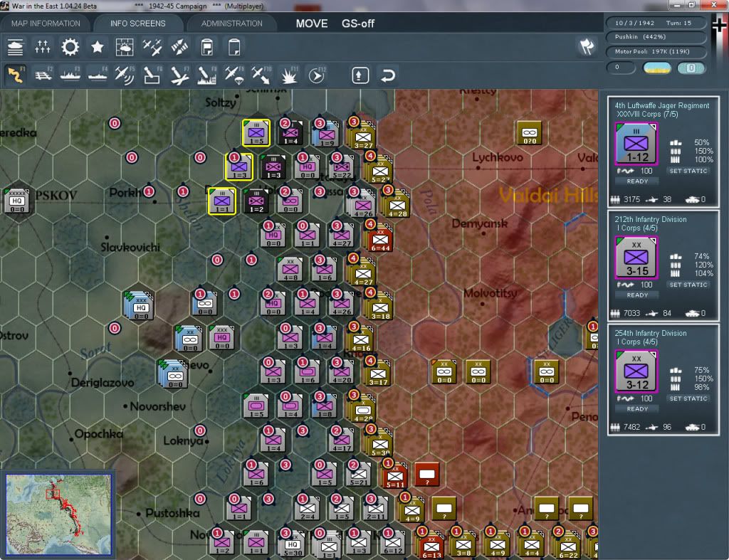This screenshot has height=560, width=729.
Task: Select the 254th Infantry Division 3-12 counter
Action: click(636, 371)
